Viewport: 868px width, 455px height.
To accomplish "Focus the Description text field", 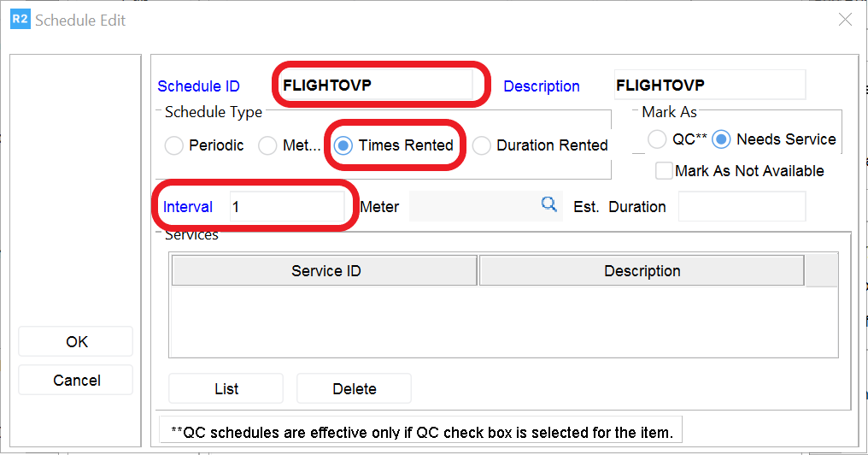I will click(x=709, y=86).
